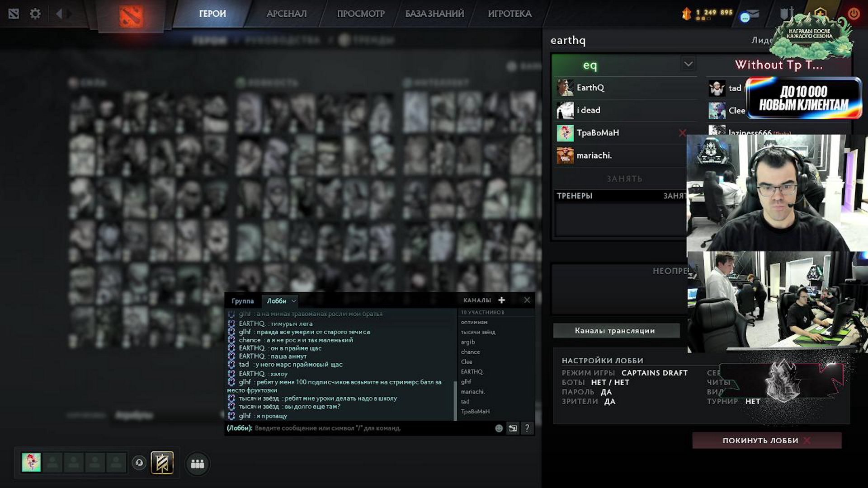868x488 pixels.
Task: Open settings gear icon
Action: click(x=35, y=14)
